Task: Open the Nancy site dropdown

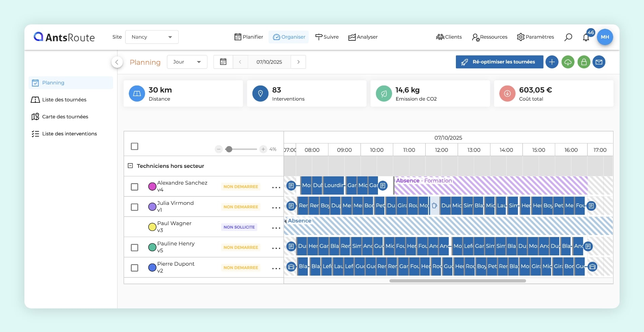Action: 152,37
